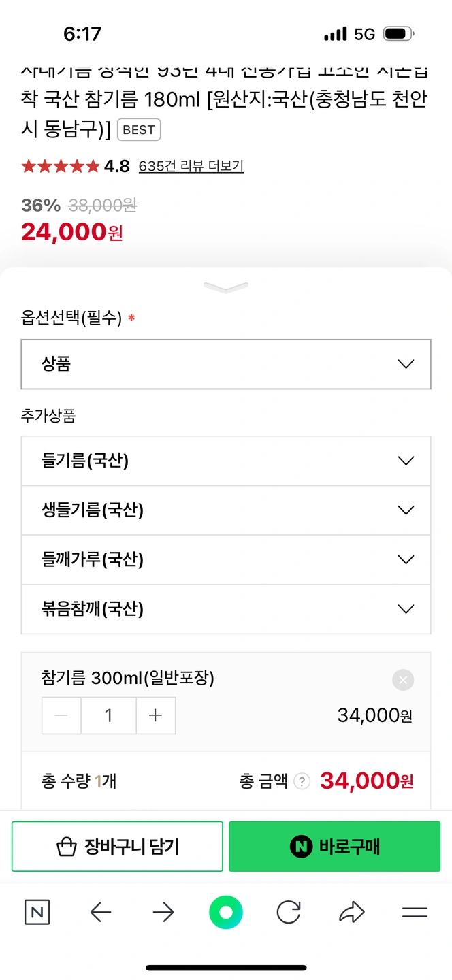Share the page using the share arrow
Image resolution: width=452 pixels, height=980 pixels.
[x=351, y=913]
